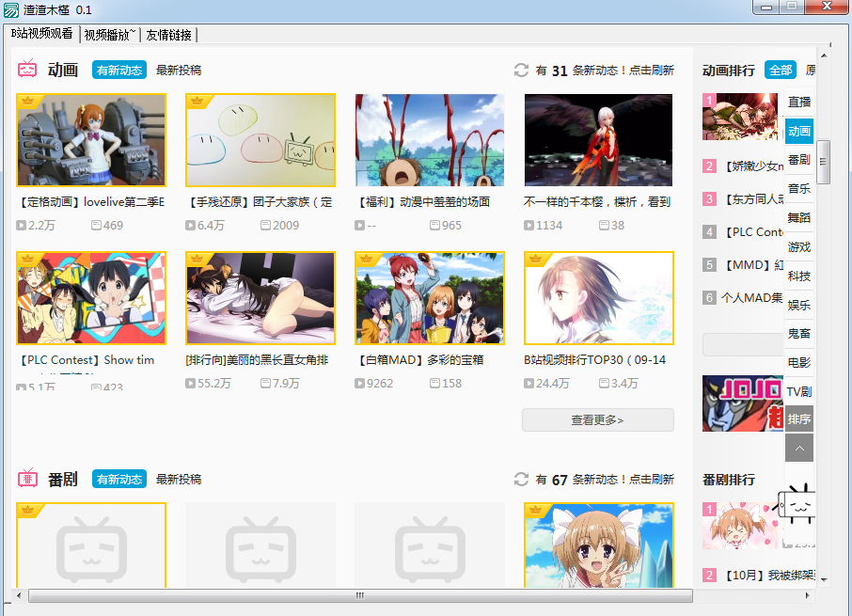Click the play count icon under lovelive video
The width and height of the screenshot is (852, 616).
click(22, 225)
